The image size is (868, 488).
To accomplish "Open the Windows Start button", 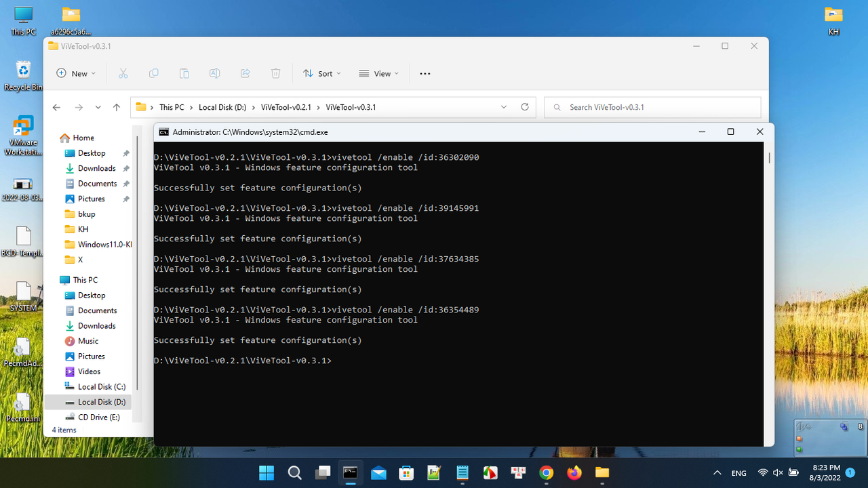I will point(267,472).
